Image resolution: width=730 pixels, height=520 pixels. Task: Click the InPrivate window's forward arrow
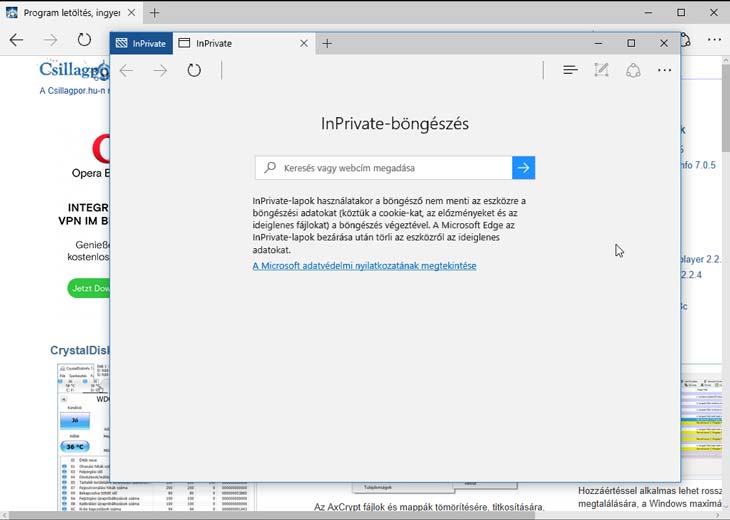coord(160,70)
